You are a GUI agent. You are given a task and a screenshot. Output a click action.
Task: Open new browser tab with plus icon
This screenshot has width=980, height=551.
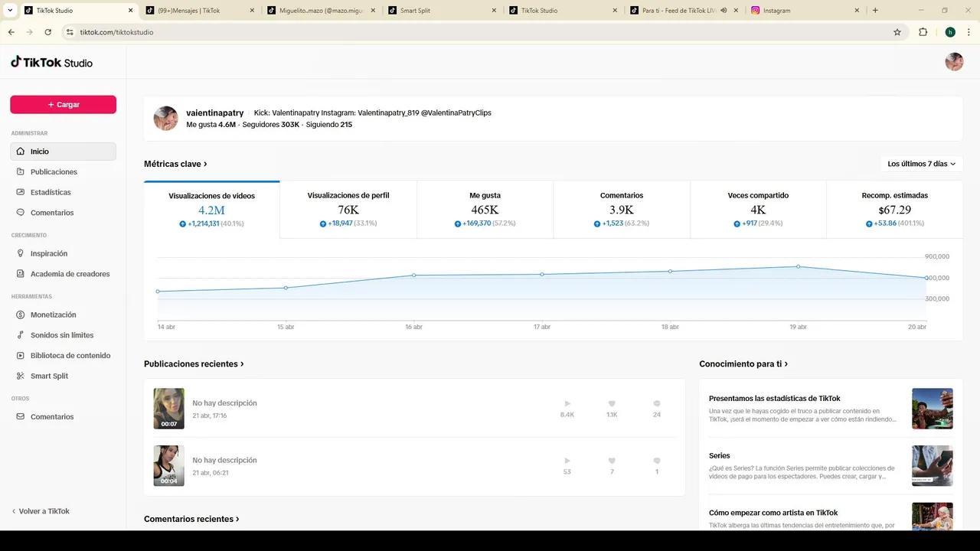(875, 11)
